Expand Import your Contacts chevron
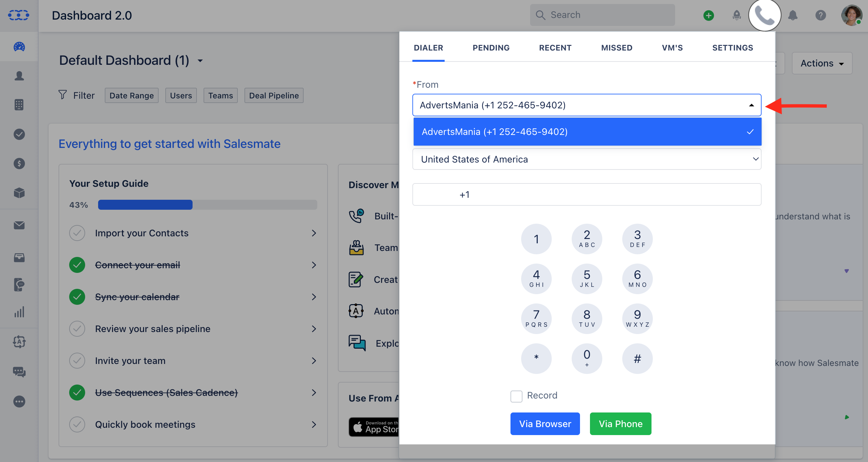The width and height of the screenshot is (868, 462). 314,233
